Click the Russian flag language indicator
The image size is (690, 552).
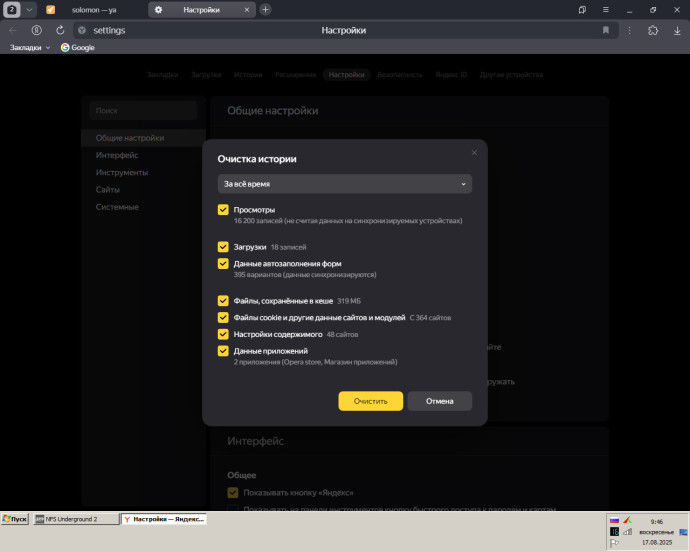click(614, 520)
